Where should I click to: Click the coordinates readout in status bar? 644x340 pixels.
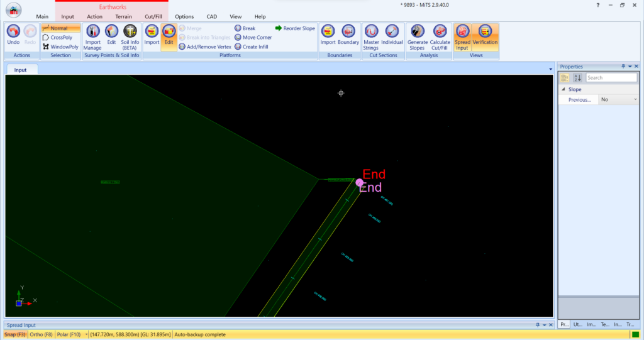(x=130, y=334)
